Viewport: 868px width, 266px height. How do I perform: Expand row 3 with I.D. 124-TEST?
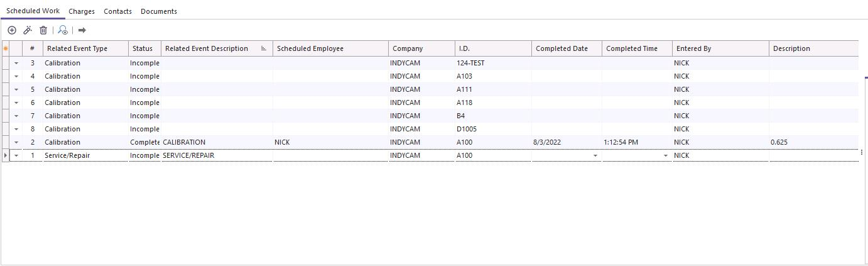click(16, 64)
